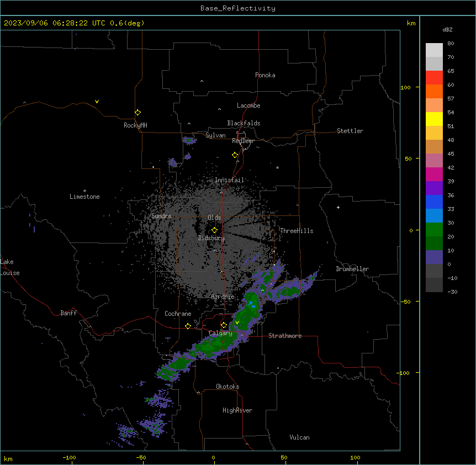Click the Calgary city label
This screenshot has width=476, height=465.
(220, 333)
